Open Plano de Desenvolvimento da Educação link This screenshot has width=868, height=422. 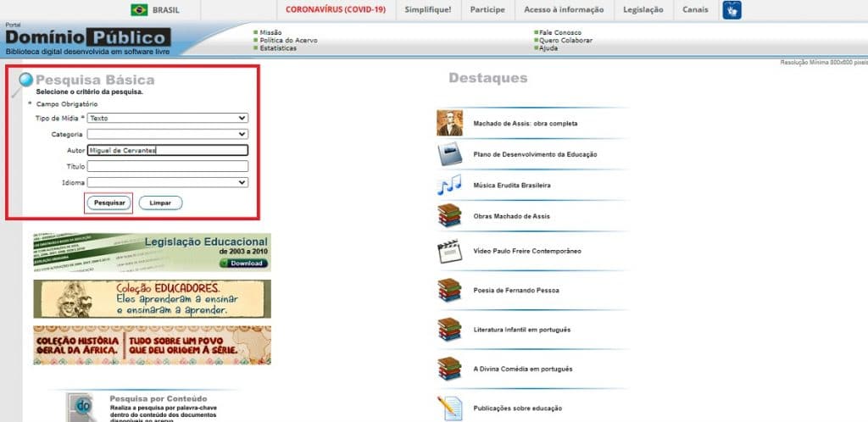[x=535, y=154]
